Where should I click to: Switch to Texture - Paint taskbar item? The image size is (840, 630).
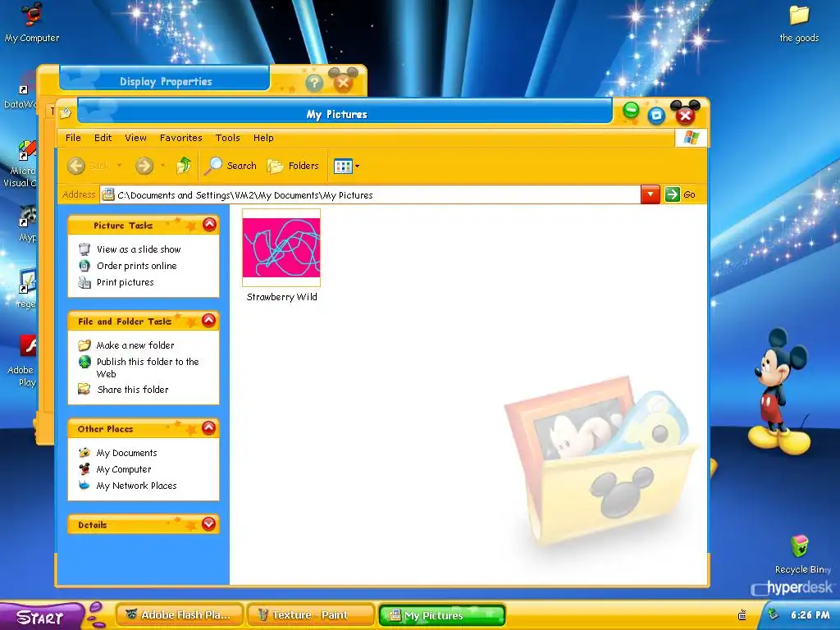click(x=310, y=615)
